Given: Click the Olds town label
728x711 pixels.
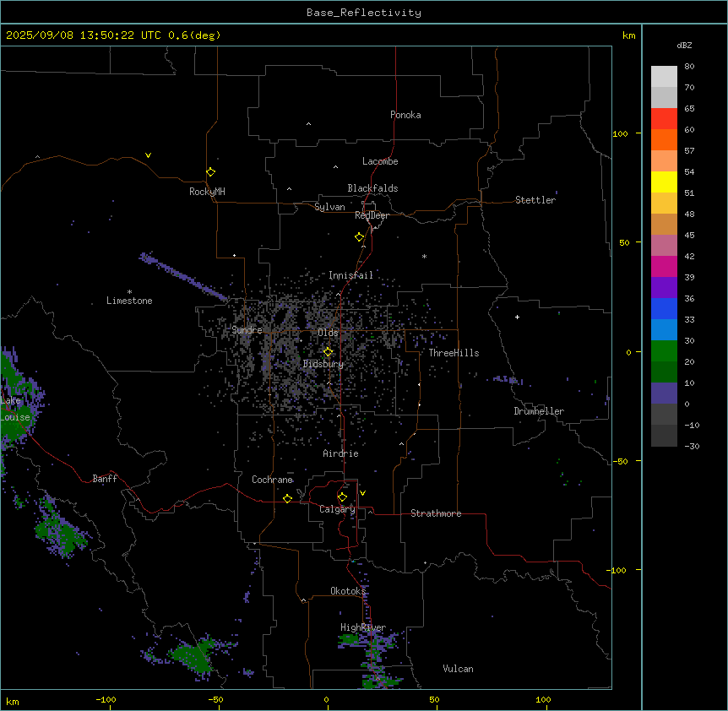Looking at the screenshot, I should [328, 333].
